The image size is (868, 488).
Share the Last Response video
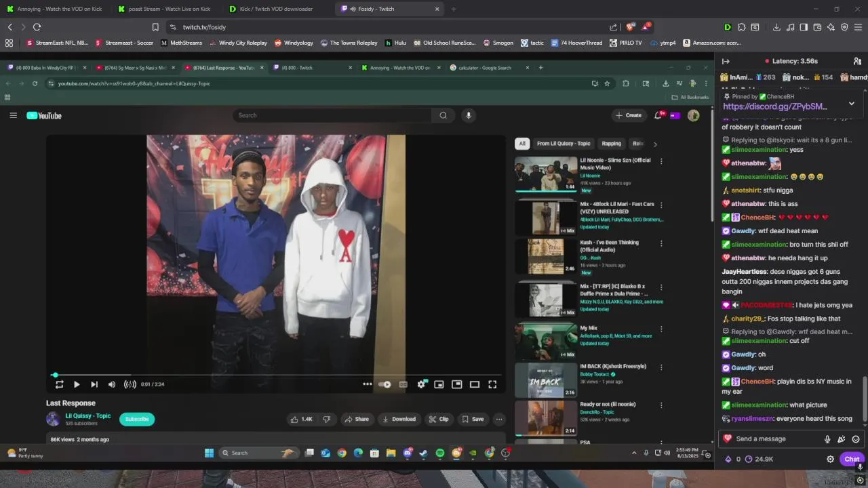pyautogui.click(x=357, y=419)
